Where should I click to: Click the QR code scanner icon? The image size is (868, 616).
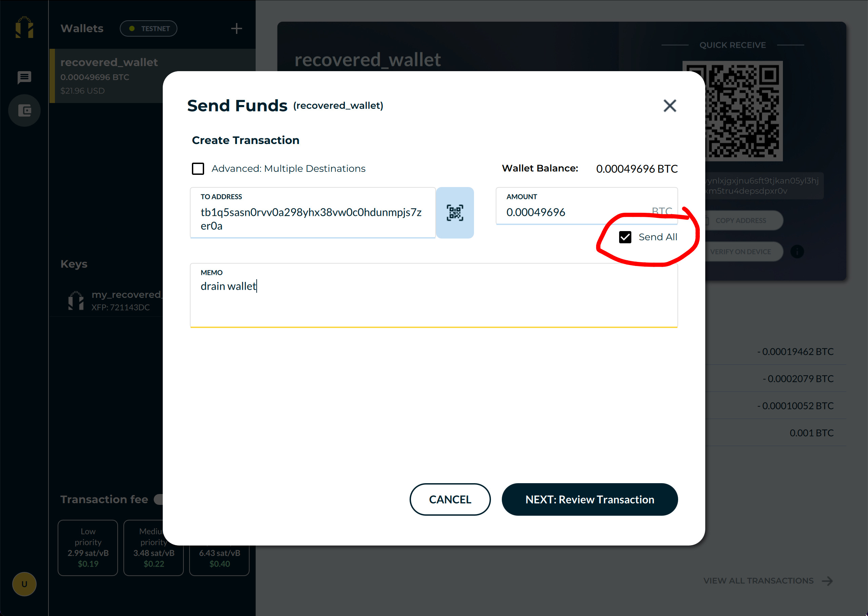pyautogui.click(x=455, y=212)
